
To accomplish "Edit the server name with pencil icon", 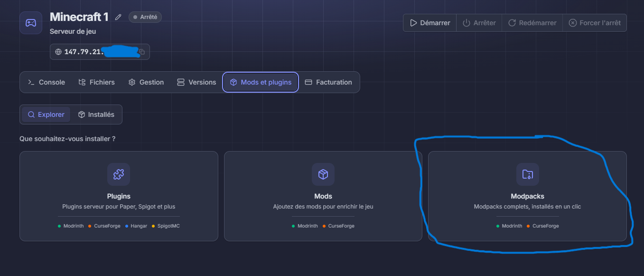I will 118,17.
